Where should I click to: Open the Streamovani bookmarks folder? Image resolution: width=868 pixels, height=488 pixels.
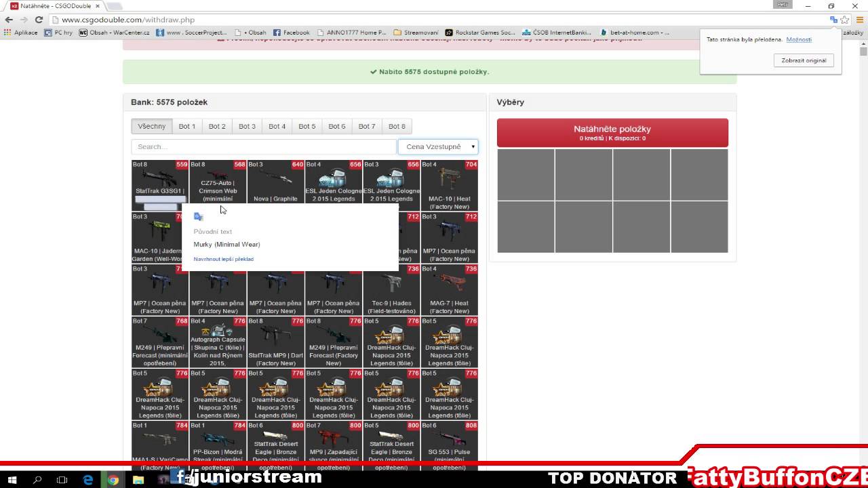(416, 32)
